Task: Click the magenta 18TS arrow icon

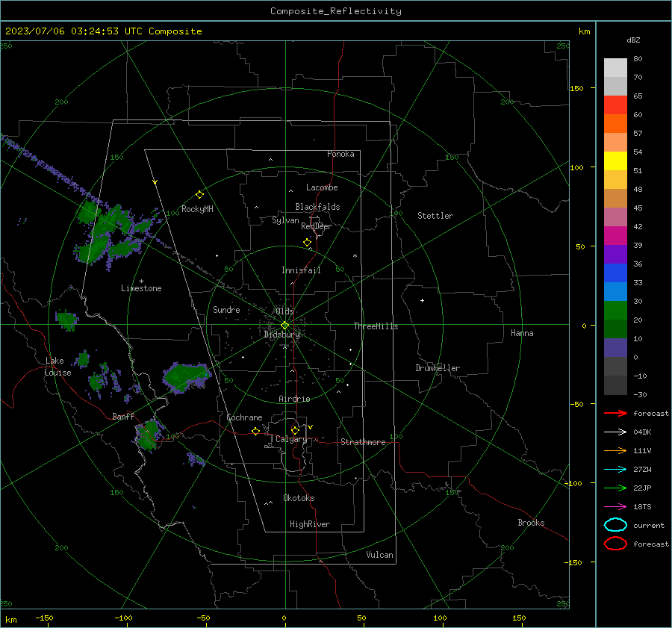Action: [615, 507]
